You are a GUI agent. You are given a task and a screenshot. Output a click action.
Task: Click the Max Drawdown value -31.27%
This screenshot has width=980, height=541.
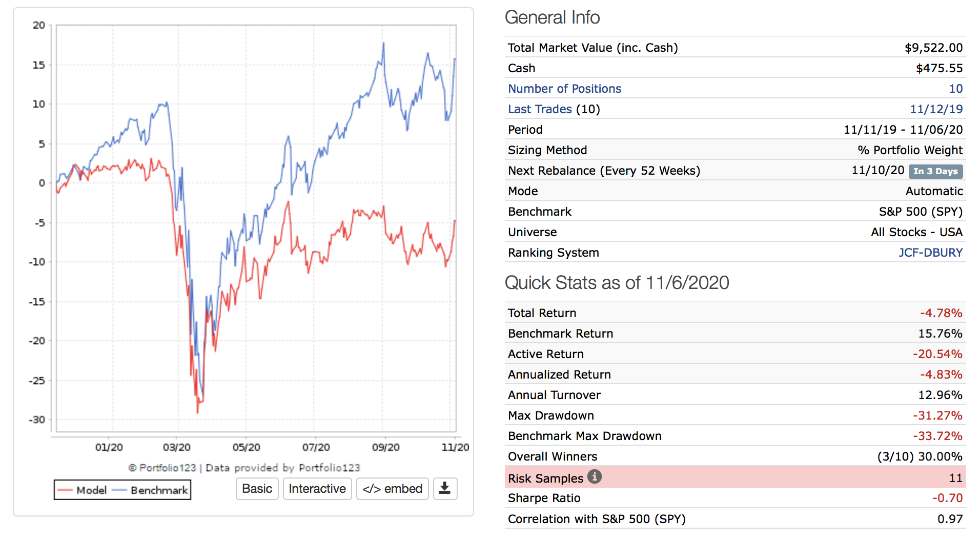pyautogui.click(x=937, y=415)
